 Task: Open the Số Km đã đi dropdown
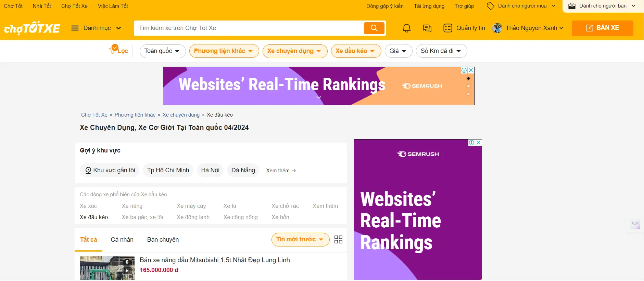(x=441, y=51)
